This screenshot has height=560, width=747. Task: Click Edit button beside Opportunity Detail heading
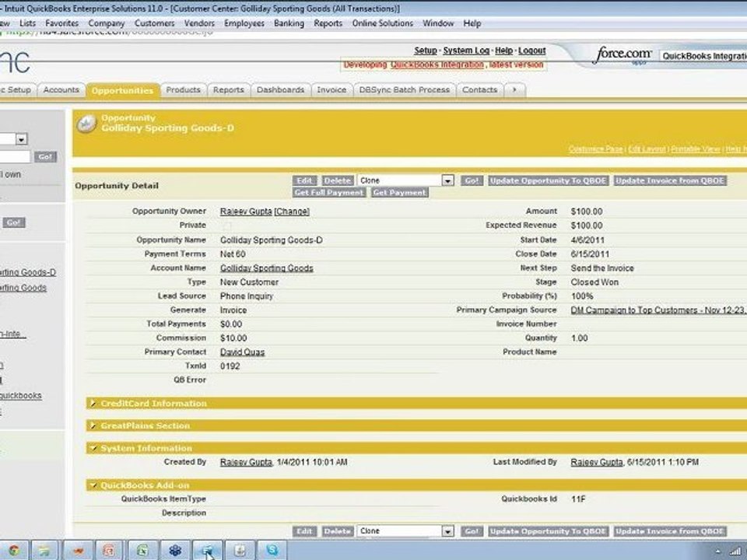[304, 180]
